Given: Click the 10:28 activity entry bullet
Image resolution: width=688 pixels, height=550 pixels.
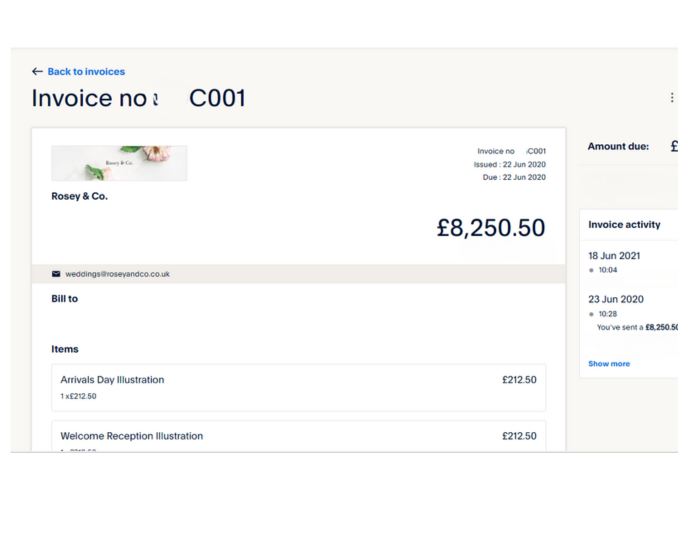Looking at the screenshot, I should pyautogui.click(x=591, y=314).
